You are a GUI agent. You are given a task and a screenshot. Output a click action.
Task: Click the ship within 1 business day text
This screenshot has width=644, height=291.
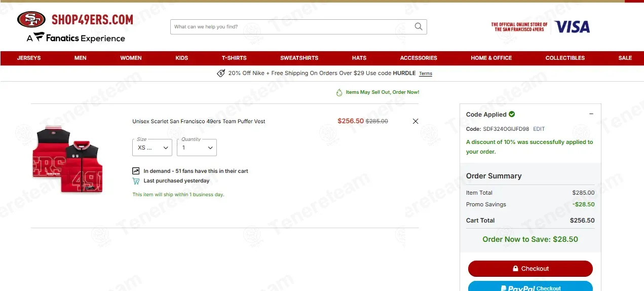pyautogui.click(x=178, y=195)
